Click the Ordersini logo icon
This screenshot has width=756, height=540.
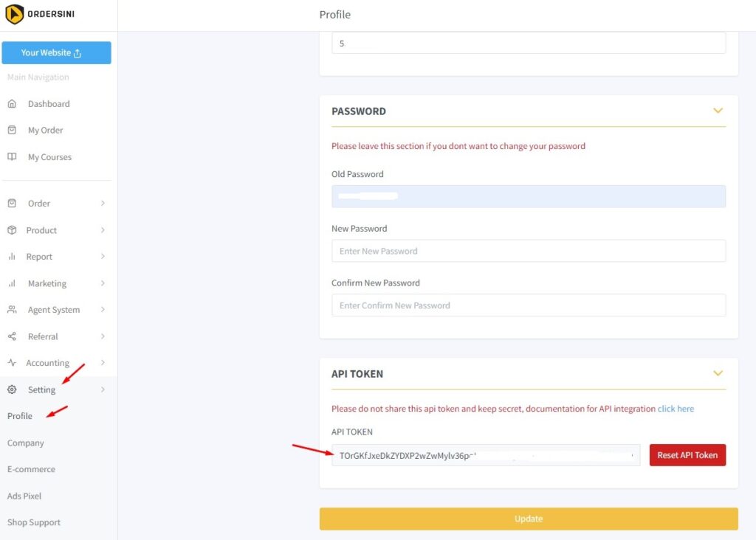coord(15,14)
